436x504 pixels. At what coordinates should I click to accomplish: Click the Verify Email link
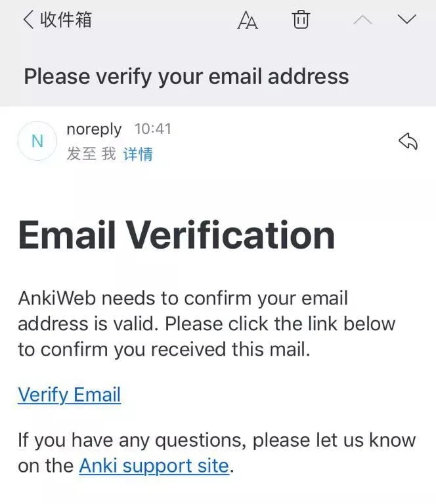69,395
